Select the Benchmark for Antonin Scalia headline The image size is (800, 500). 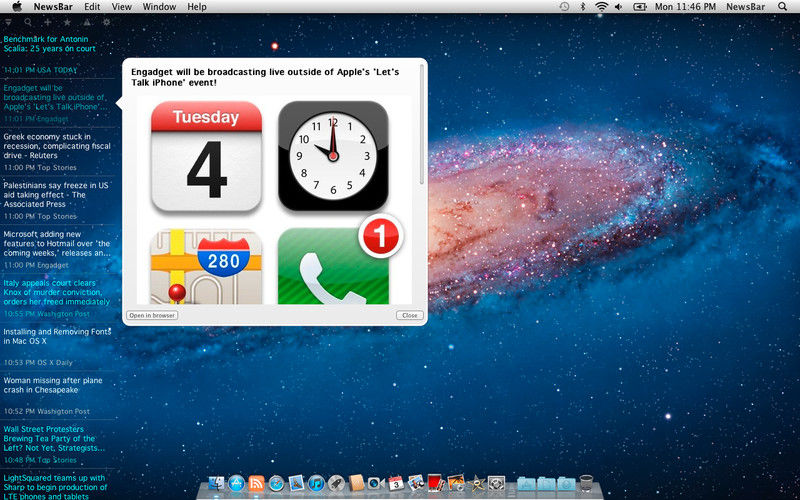click(x=49, y=44)
